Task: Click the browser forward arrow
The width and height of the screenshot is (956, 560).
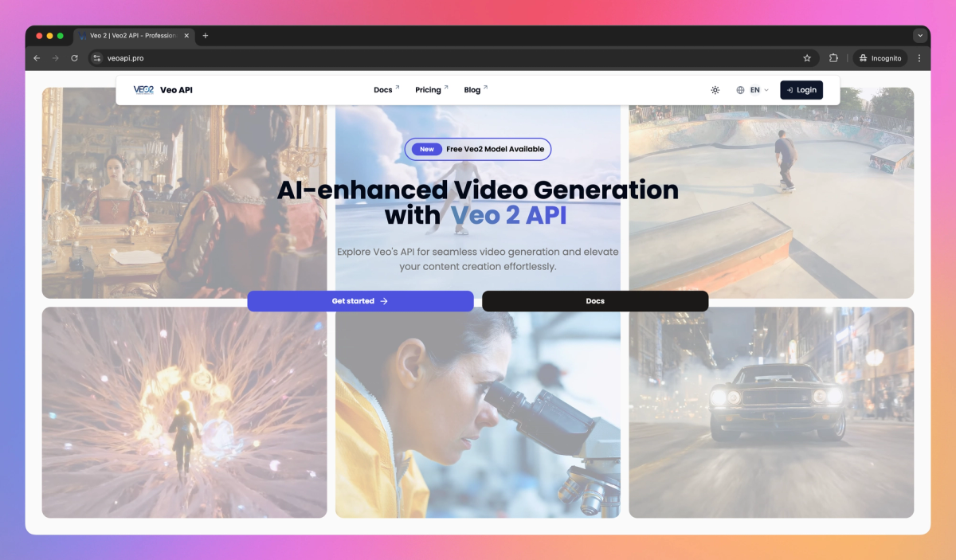Action: [55, 58]
